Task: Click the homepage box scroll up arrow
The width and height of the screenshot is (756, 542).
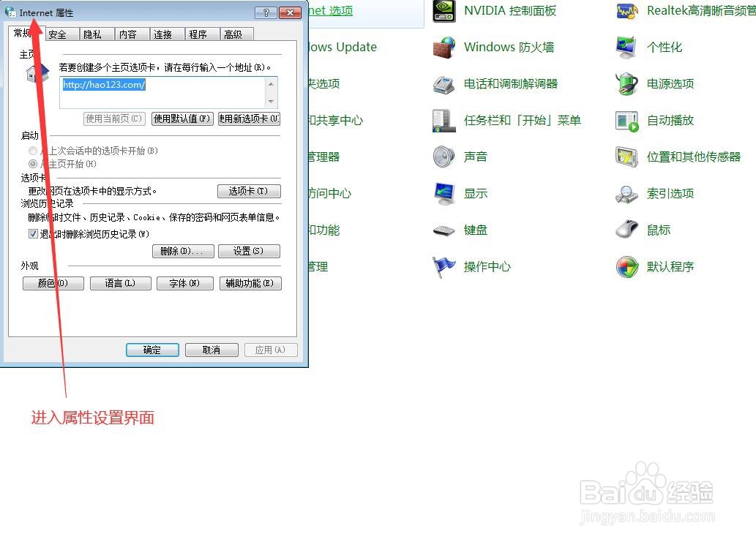Action: (271, 84)
